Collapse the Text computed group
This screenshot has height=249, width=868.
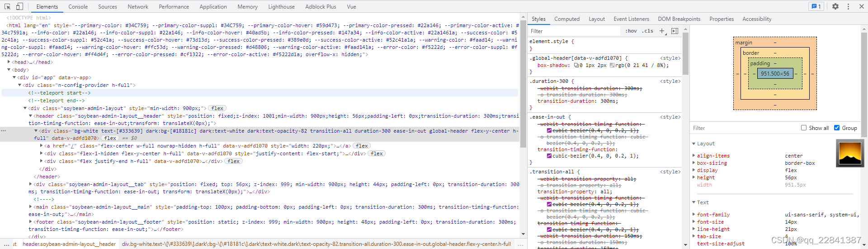tap(694, 202)
